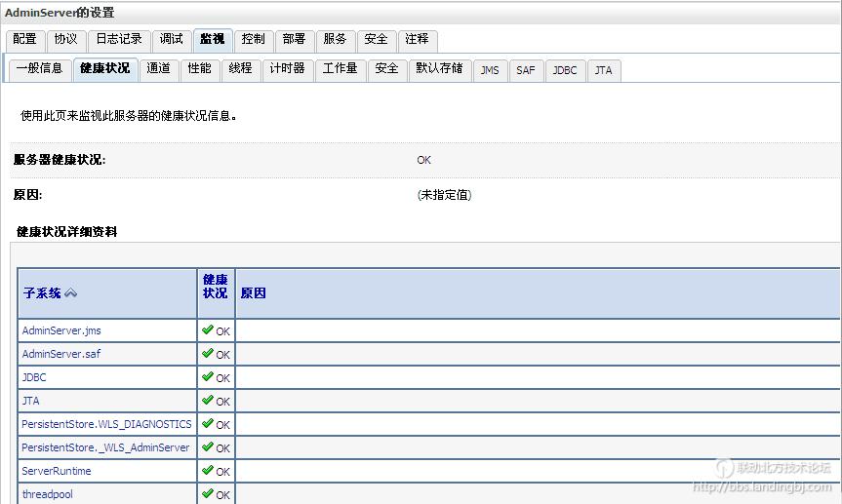842x504 pixels.
Task: Select the 健康状况 sub-tab
Action: tap(105, 70)
